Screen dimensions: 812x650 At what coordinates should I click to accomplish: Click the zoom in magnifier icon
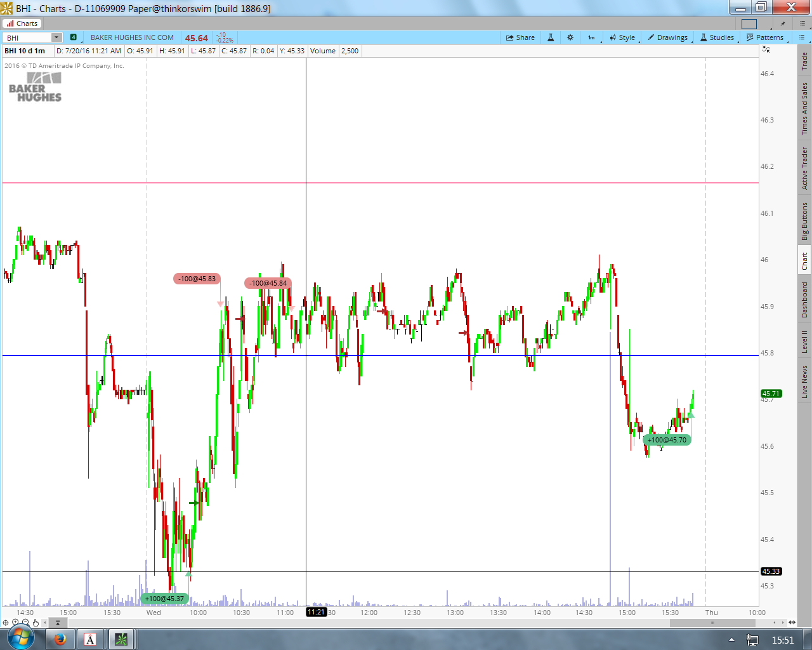(x=15, y=623)
